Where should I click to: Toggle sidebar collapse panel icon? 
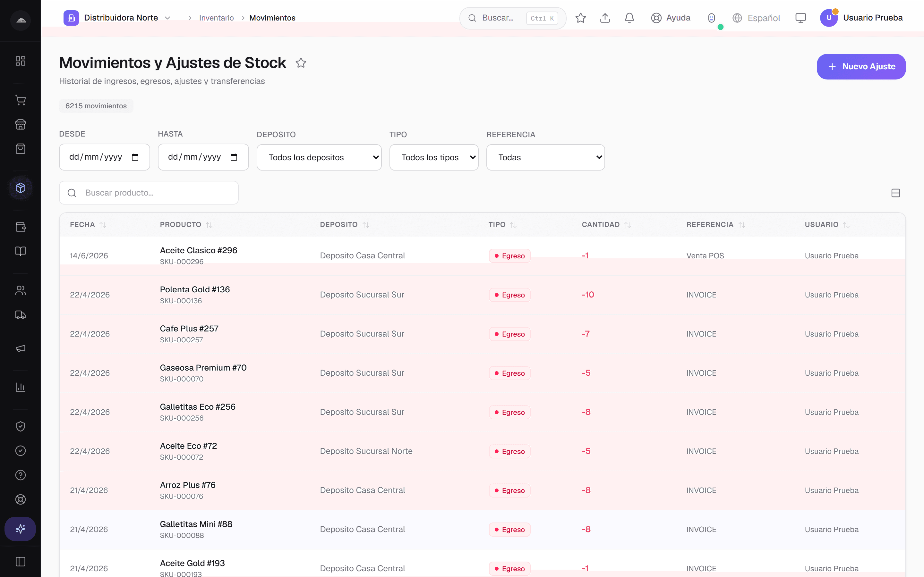(21, 562)
